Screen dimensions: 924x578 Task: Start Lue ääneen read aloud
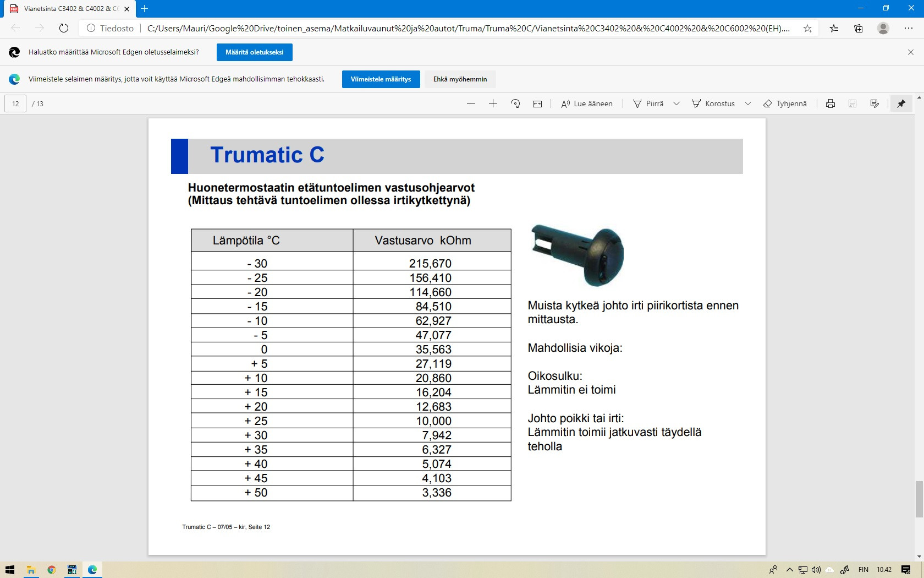[586, 103]
